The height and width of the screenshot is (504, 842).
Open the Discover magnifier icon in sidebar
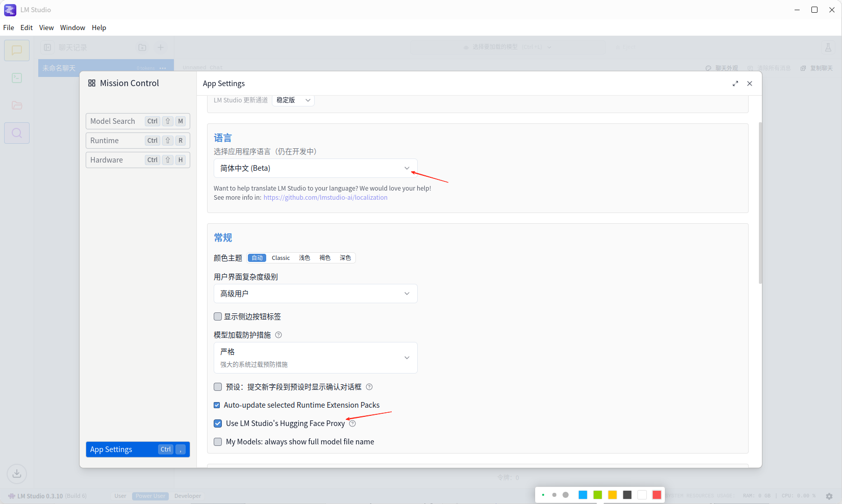(17, 133)
